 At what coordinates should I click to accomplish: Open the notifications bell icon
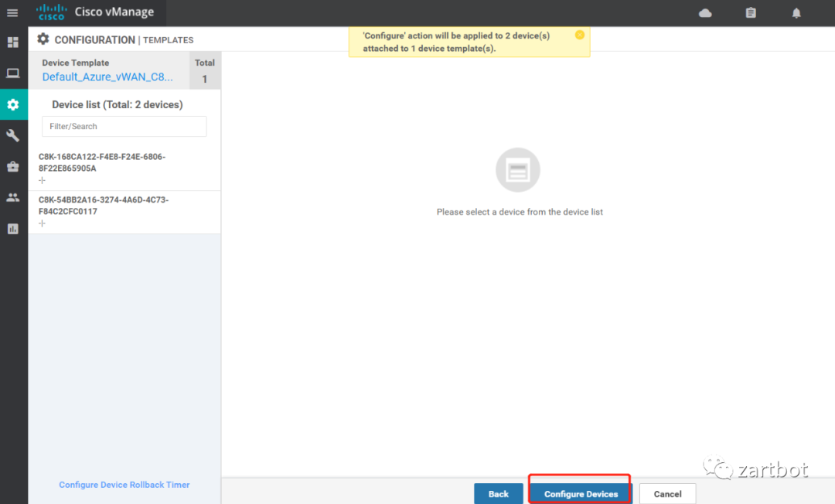coord(796,13)
